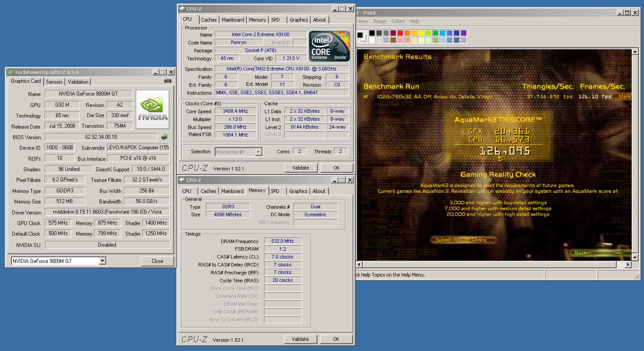Viewport: 644px width, 351px height.
Task: Click Paint horizontal scrollbar left arrow
Action: (359, 265)
